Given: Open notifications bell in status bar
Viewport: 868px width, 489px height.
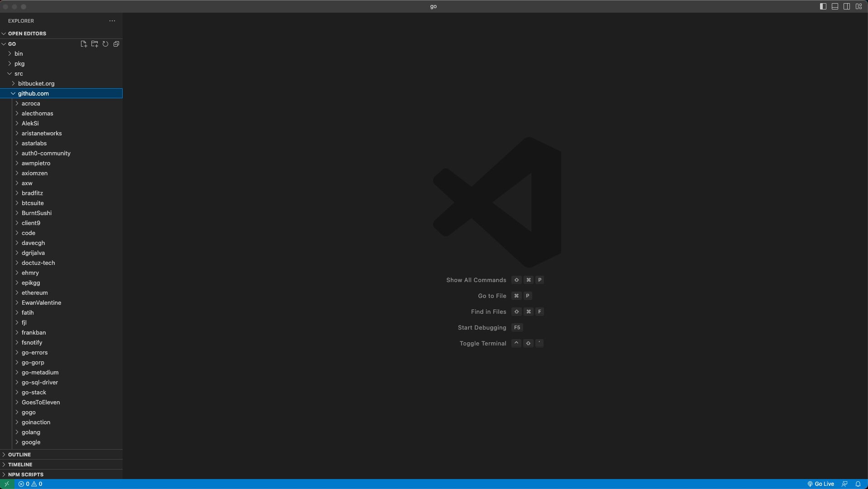Looking at the screenshot, I should coord(858,484).
